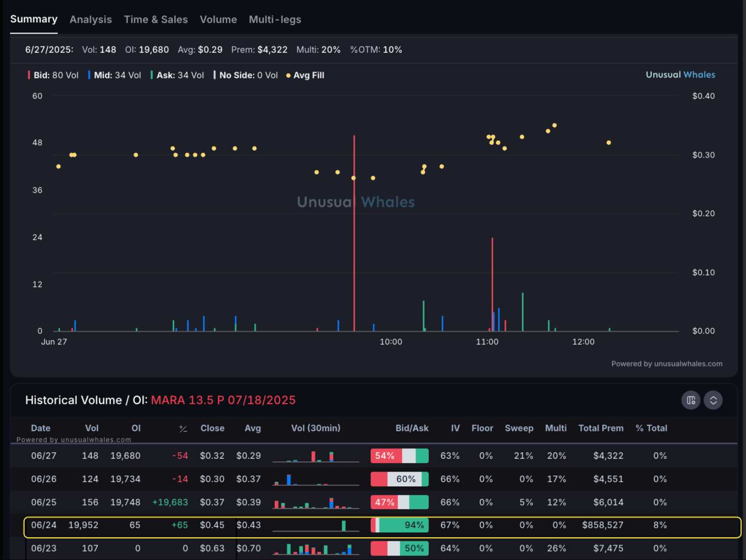Click the Powered by unusualwhales.com table caption
The image size is (746, 560).
click(x=74, y=440)
